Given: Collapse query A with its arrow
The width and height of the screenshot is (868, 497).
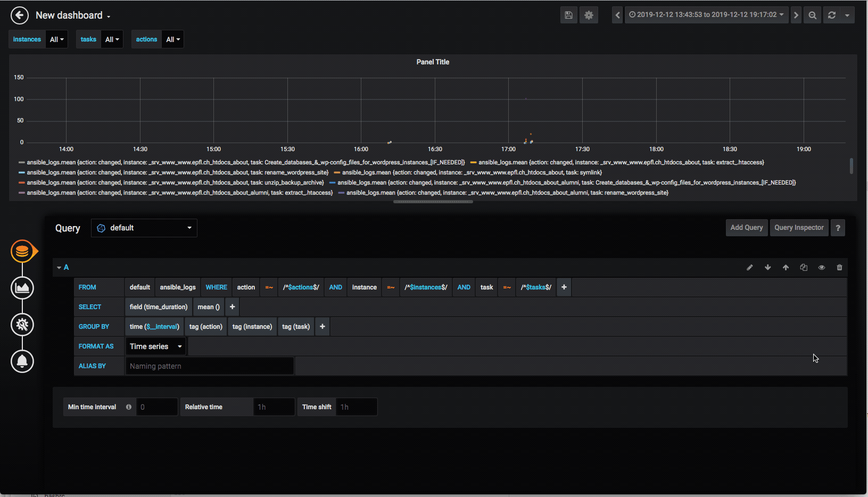Looking at the screenshot, I should point(59,268).
